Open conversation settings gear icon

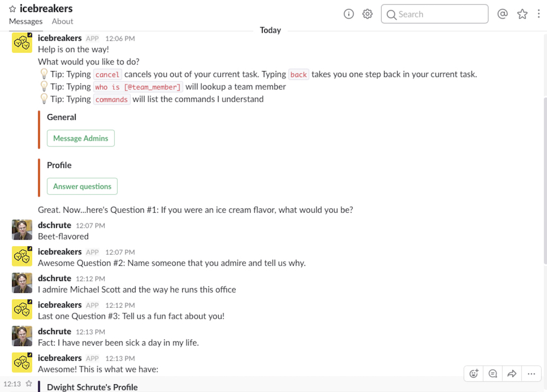point(368,14)
